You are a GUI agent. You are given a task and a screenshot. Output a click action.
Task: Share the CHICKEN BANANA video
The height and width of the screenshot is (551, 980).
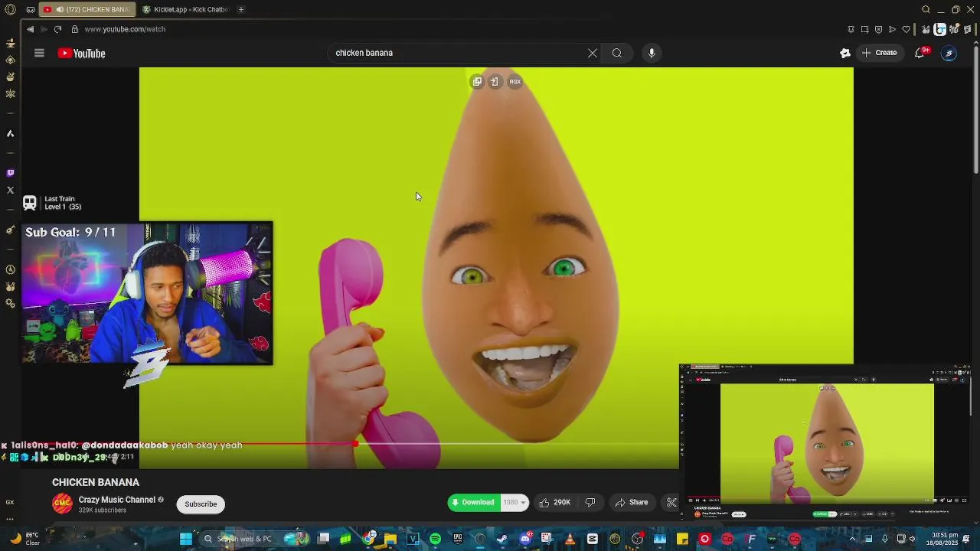(632, 502)
